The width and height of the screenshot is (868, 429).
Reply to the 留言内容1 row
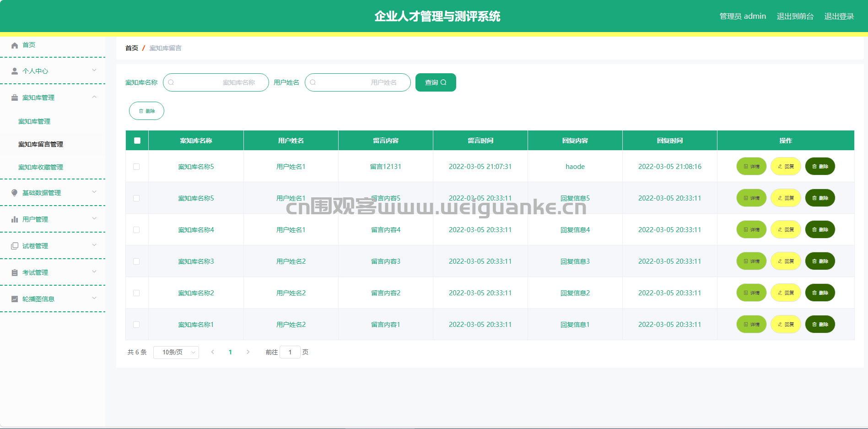786,324
